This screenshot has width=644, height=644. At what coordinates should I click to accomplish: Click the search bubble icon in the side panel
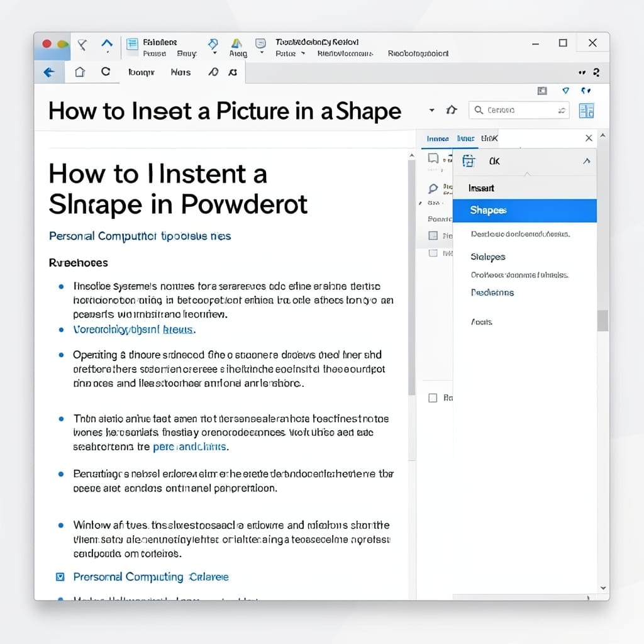(x=433, y=189)
